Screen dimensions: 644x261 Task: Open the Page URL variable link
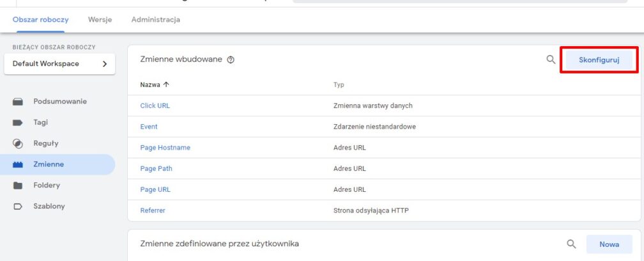155,189
